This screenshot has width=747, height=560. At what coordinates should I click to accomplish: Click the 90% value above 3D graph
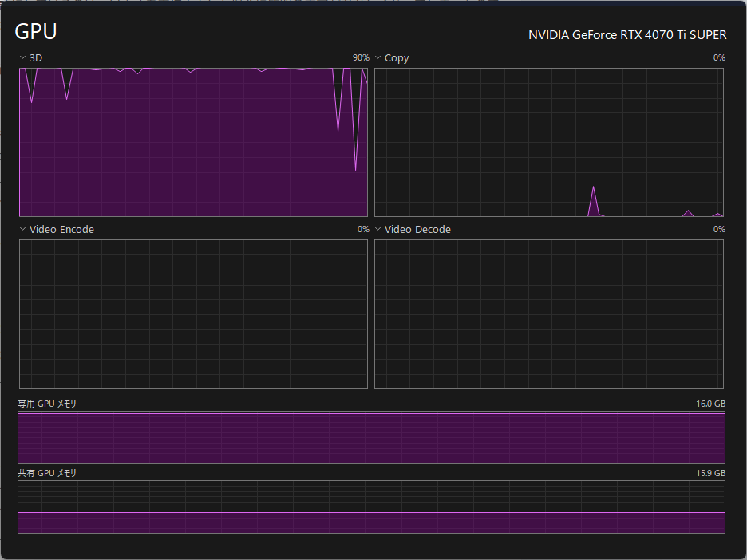[x=361, y=57]
